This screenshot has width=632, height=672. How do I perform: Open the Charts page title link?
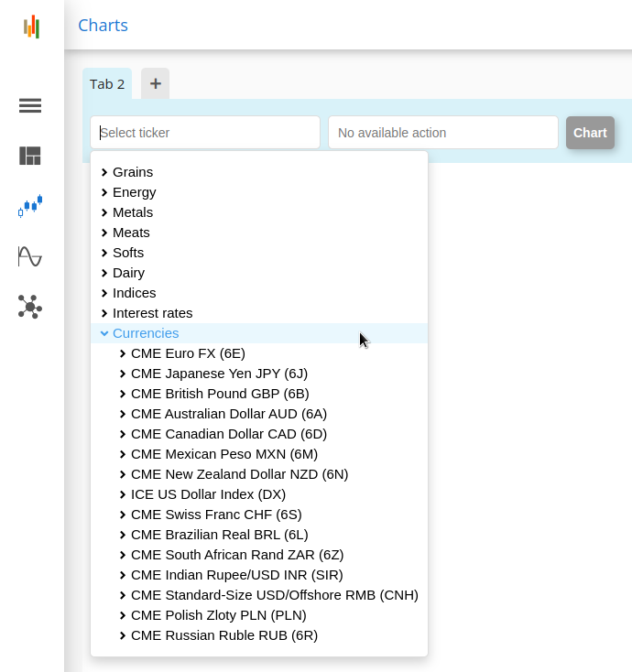click(103, 26)
